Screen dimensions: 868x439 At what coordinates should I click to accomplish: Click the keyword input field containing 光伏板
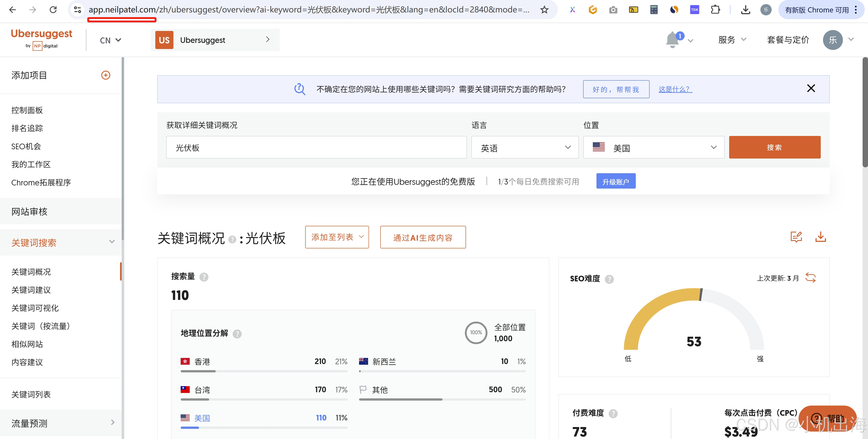pos(316,147)
